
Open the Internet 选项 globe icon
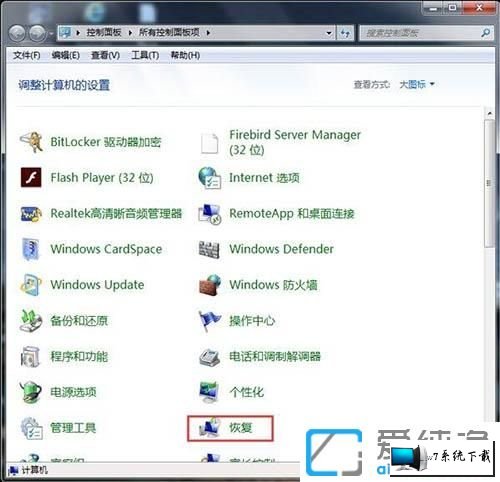pos(209,178)
